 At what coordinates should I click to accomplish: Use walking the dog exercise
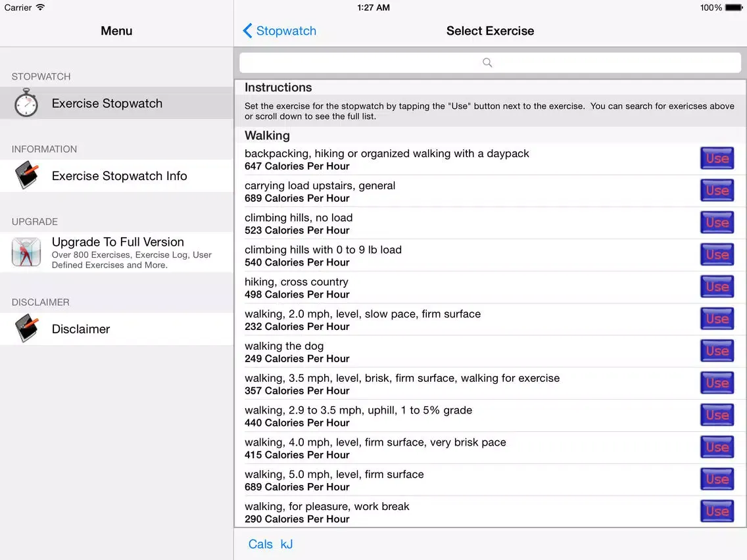pos(717,350)
